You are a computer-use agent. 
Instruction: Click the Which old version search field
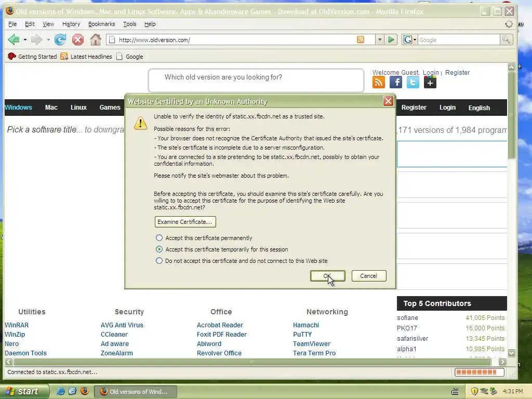tap(256, 80)
